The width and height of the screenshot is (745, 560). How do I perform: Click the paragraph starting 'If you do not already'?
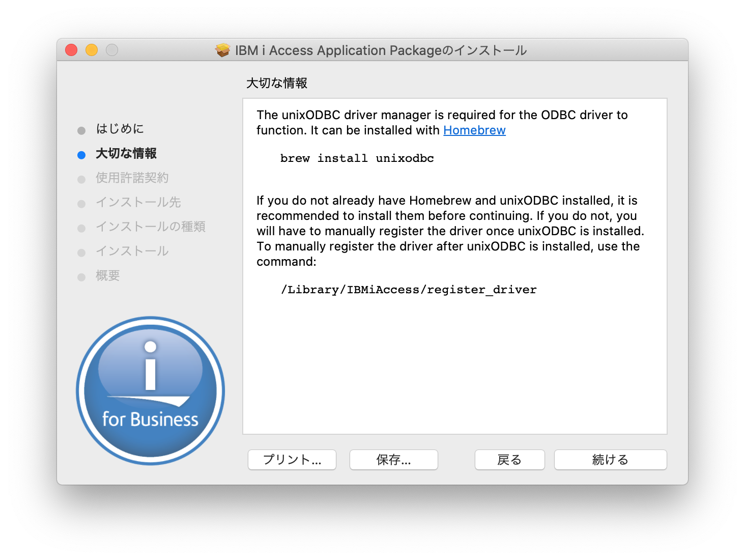450,231
